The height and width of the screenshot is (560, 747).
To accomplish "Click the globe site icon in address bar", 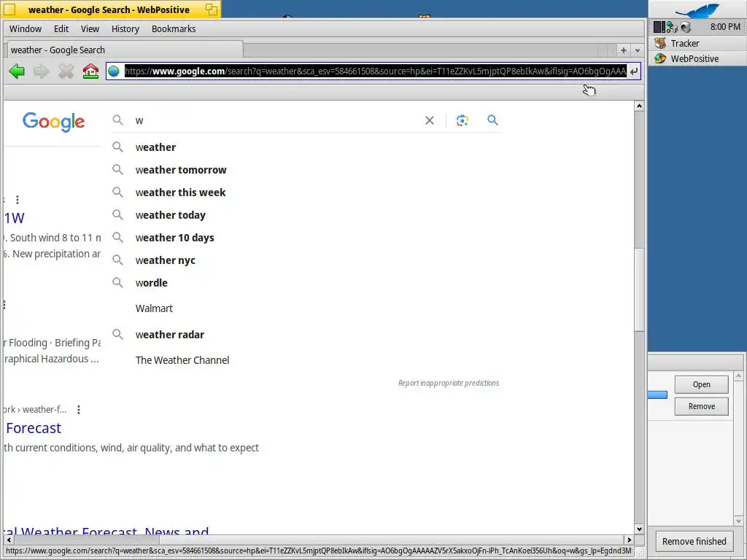I will tap(113, 71).
